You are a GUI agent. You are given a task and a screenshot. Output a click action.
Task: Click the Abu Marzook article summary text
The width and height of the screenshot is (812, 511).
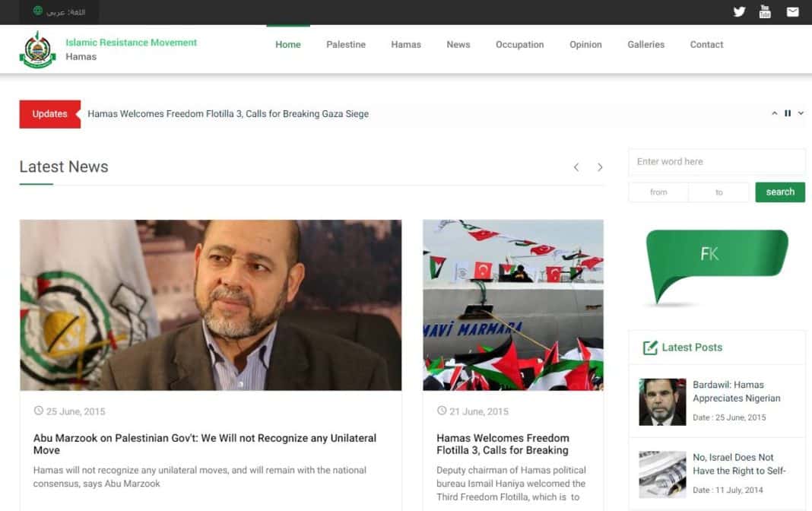pos(200,477)
